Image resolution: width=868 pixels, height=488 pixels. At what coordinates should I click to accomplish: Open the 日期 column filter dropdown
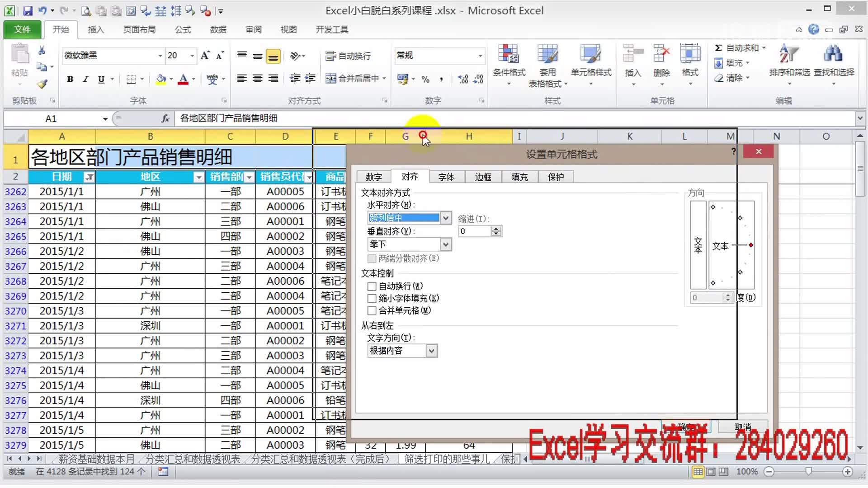coord(89,177)
